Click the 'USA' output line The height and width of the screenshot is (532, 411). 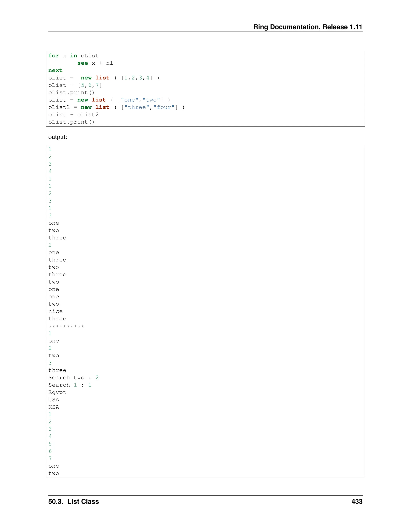click(54, 400)
